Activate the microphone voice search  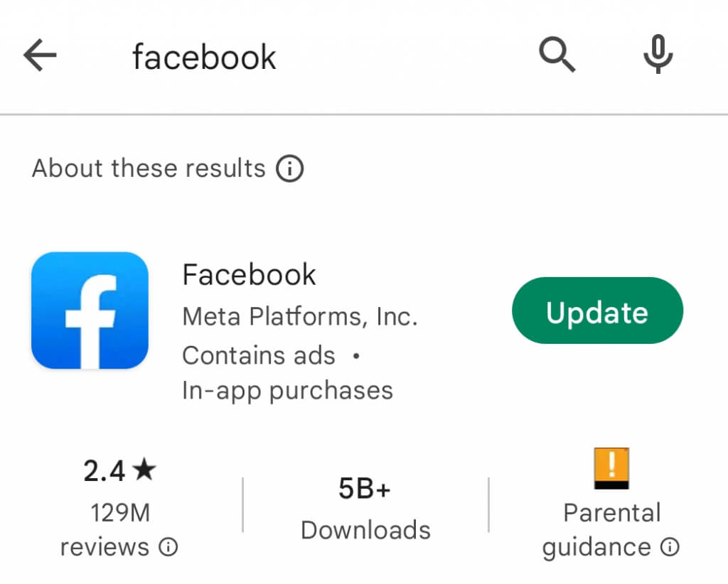pos(658,55)
